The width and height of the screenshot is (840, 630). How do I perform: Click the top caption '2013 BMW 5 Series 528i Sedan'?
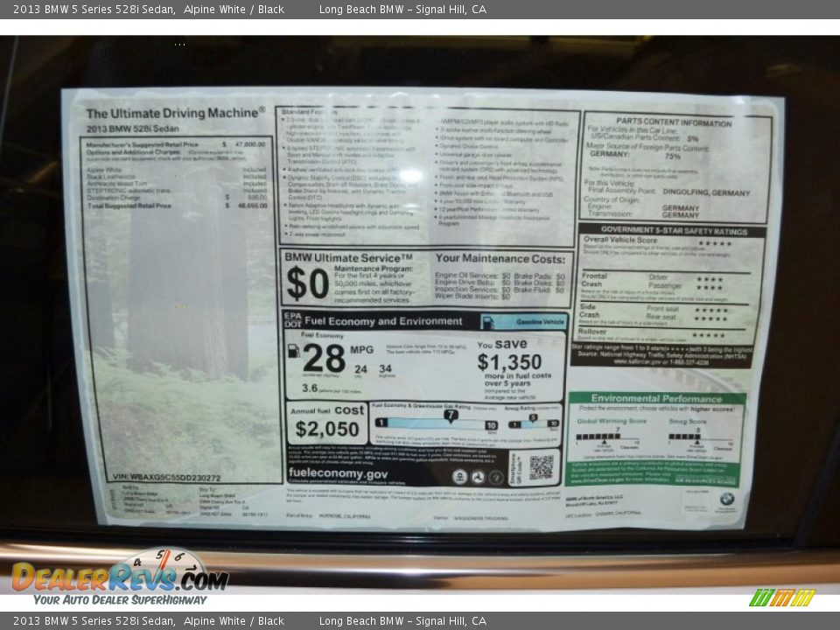tap(94, 10)
